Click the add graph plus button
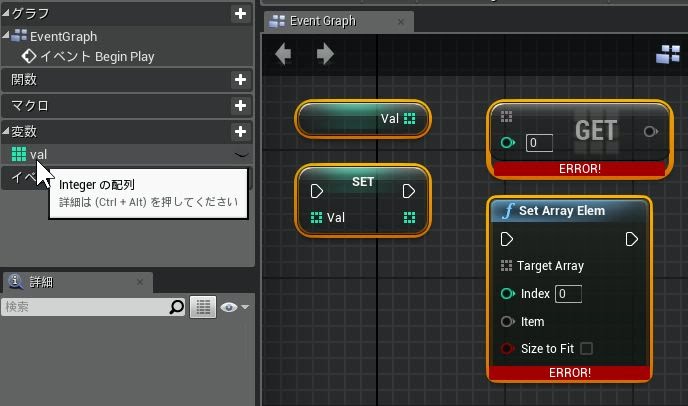 [x=240, y=14]
